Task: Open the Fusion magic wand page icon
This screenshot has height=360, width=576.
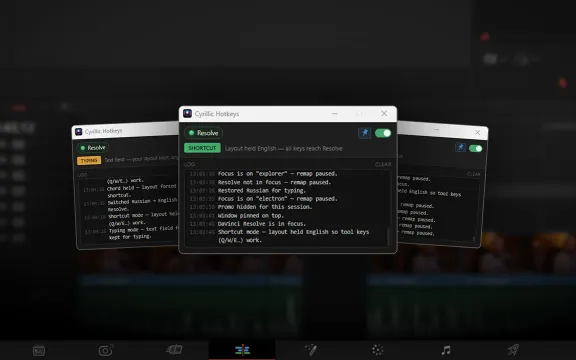Action: click(x=310, y=350)
